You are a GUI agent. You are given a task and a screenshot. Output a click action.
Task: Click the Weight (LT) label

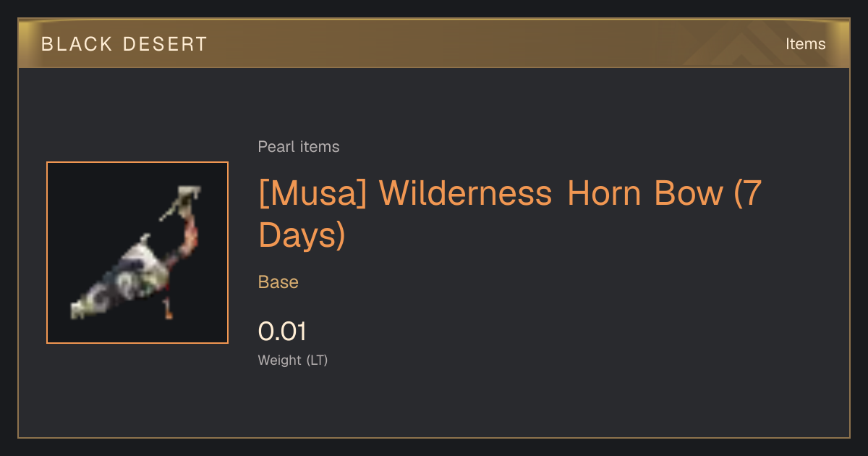pos(293,360)
